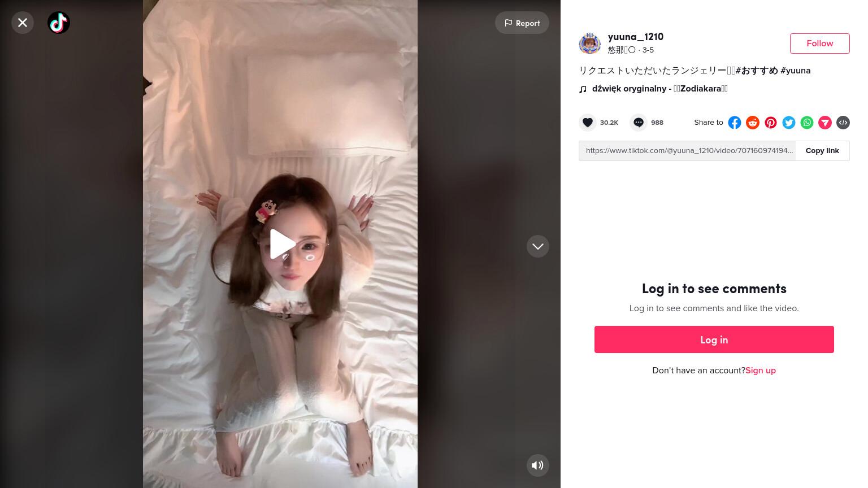Copy the video link
The width and height of the screenshot is (868, 488).
pos(822,151)
